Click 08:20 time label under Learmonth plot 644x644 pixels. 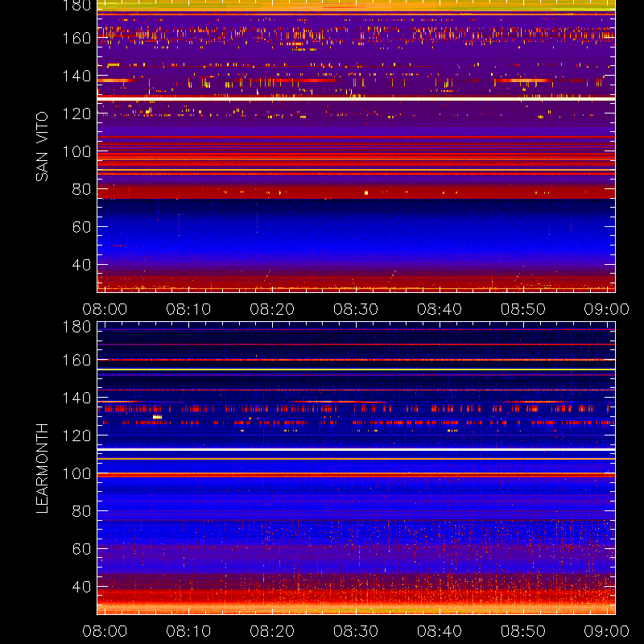pyautogui.click(x=272, y=631)
